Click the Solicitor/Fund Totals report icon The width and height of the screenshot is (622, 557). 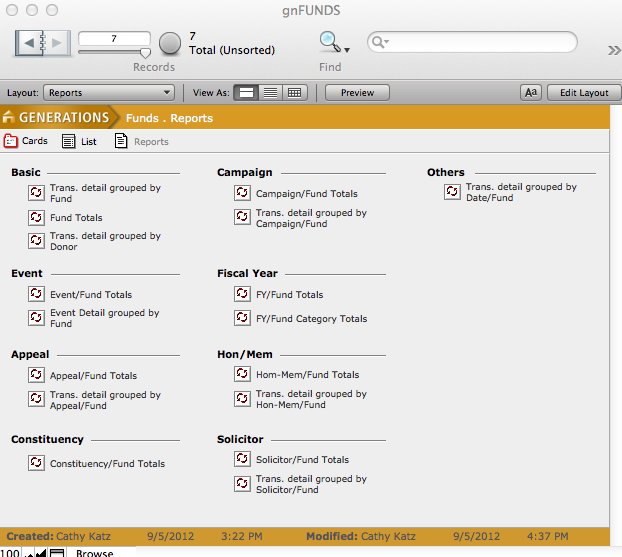(242, 459)
